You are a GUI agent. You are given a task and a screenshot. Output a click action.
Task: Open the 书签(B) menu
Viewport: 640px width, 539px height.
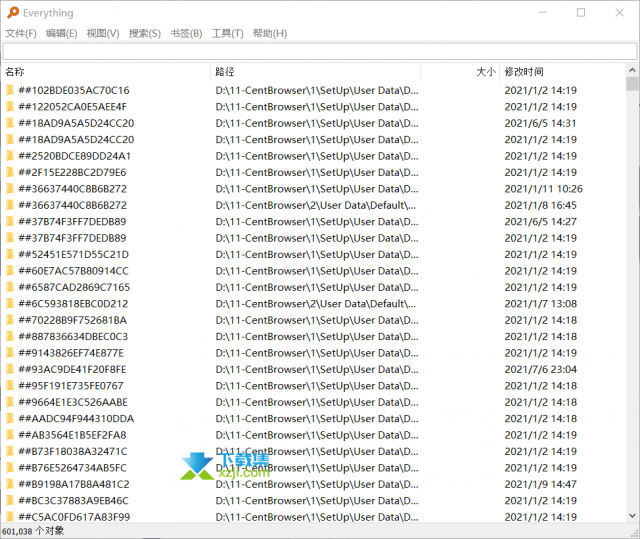[186, 33]
